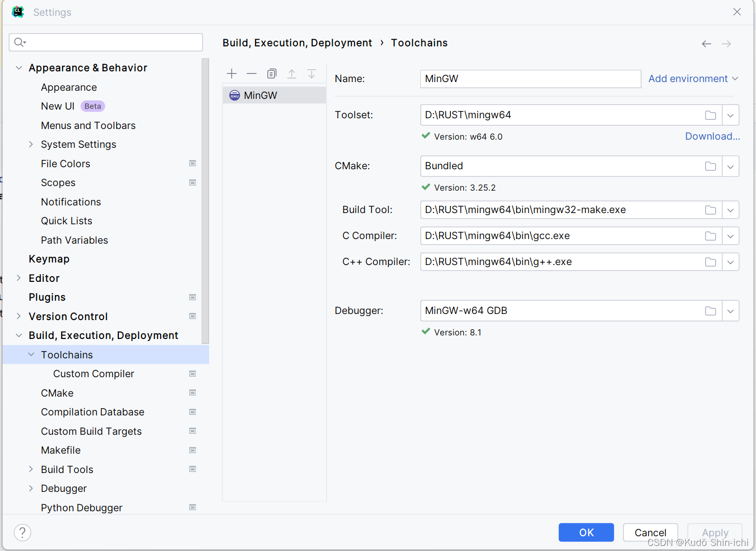This screenshot has height=551, width=756.
Task: Select the Appearance settings page
Action: tap(69, 87)
